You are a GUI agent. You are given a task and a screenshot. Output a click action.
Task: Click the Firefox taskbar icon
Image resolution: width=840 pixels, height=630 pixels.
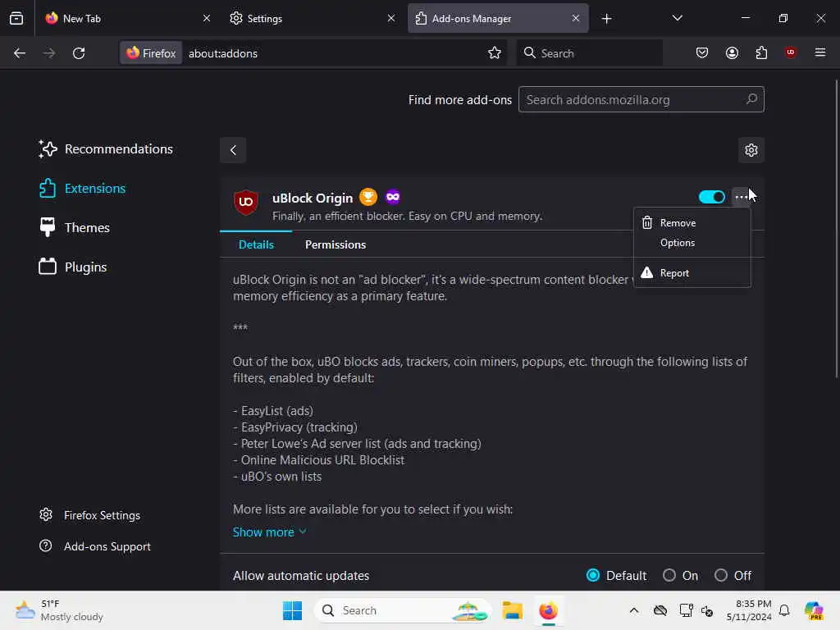tap(548, 610)
